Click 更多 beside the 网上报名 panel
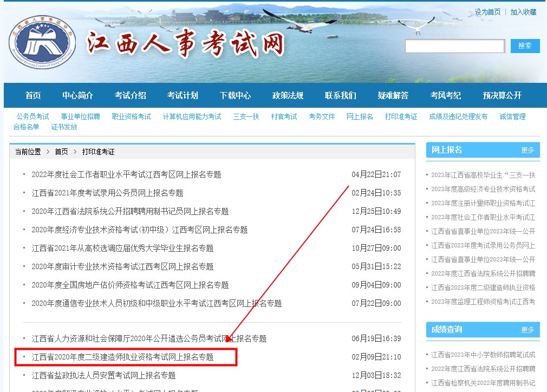This screenshot has height=392, width=547. click(527, 151)
